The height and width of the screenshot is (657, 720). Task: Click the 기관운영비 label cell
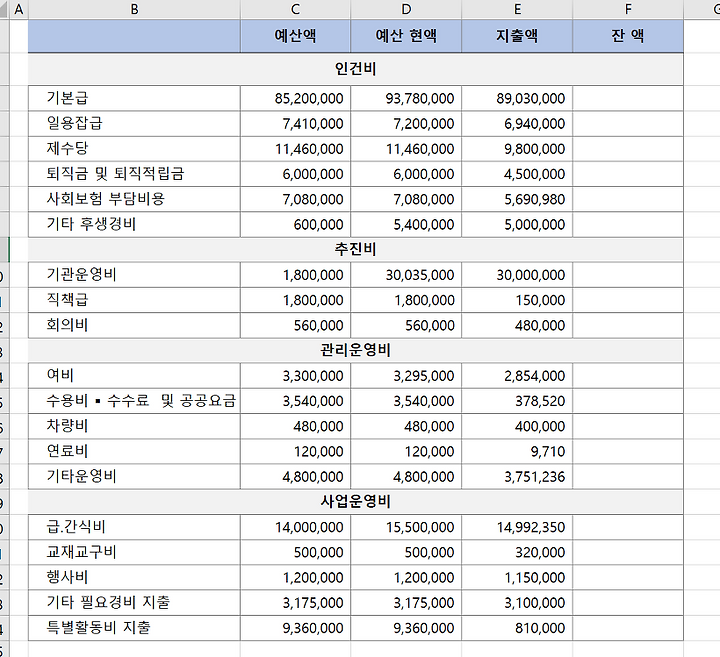point(134,275)
